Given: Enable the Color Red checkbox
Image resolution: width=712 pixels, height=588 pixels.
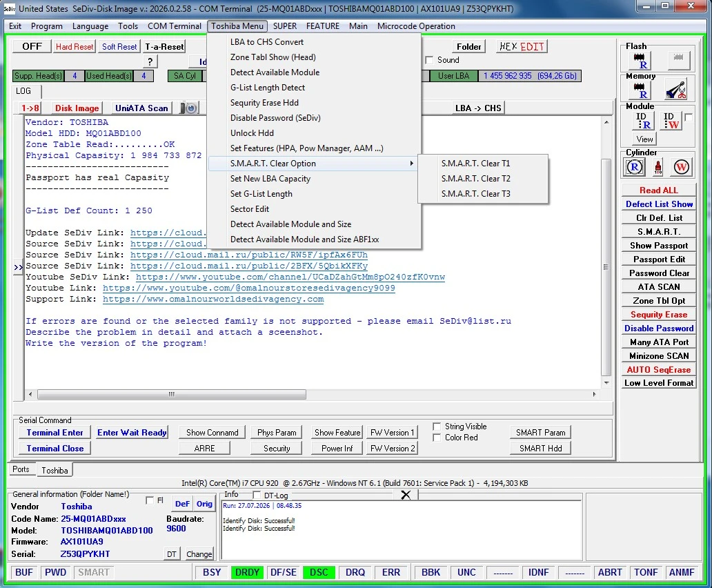Looking at the screenshot, I should [x=437, y=438].
